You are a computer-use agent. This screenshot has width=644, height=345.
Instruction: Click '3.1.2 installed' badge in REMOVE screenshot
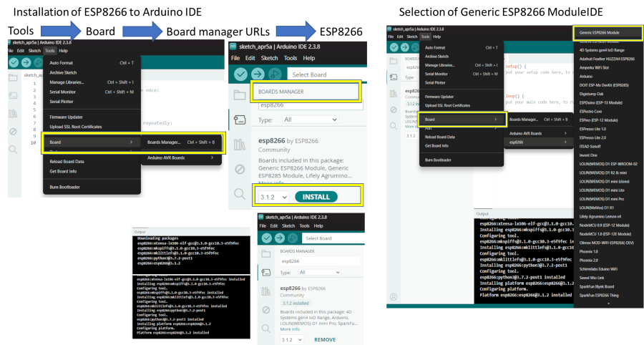(x=296, y=303)
